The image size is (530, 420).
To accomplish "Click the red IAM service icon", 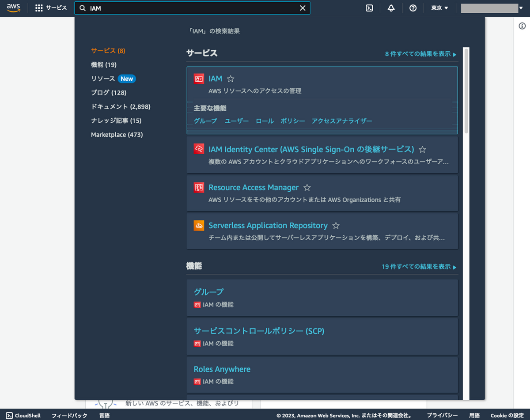I will click(199, 79).
